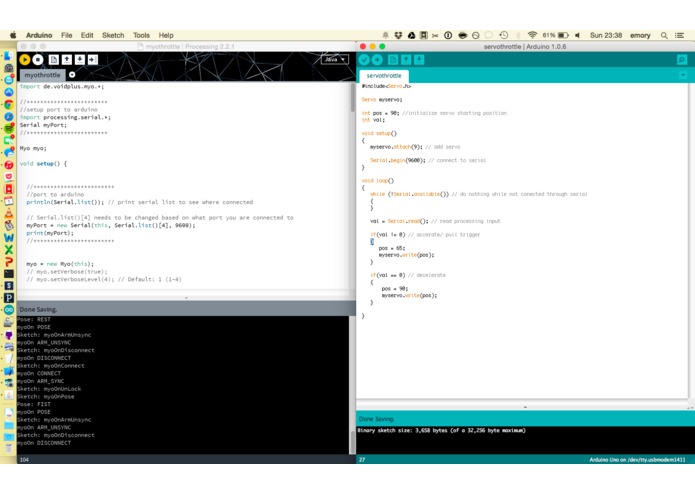Save the sketch from Processing toolbar
Viewport: 695px width, 494px height.
click(80, 59)
